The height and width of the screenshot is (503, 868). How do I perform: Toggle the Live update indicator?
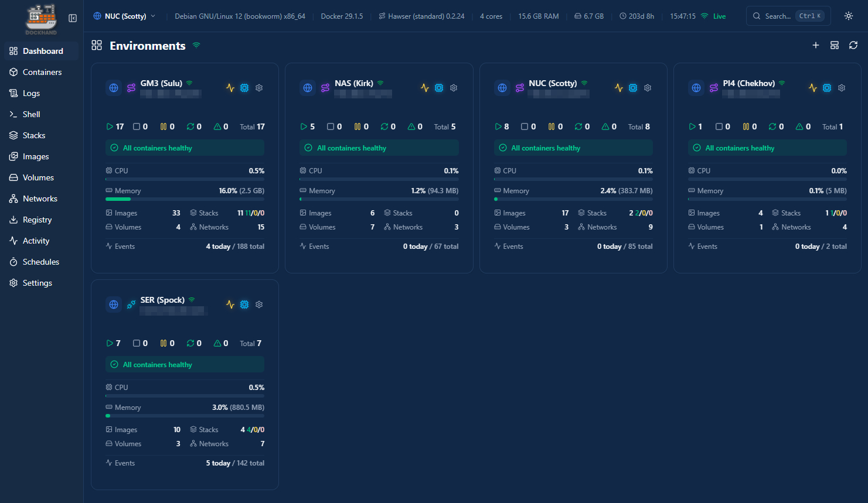click(x=713, y=16)
